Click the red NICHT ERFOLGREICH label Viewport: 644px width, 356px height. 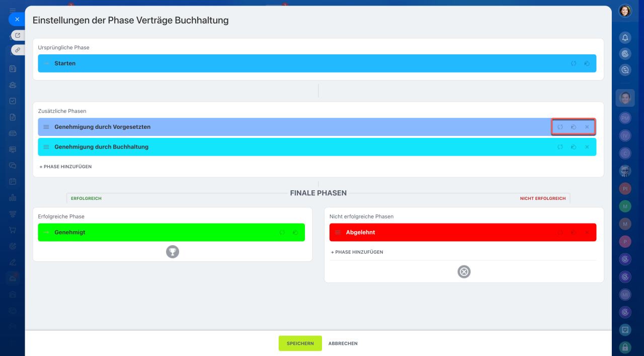tap(543, 198)
